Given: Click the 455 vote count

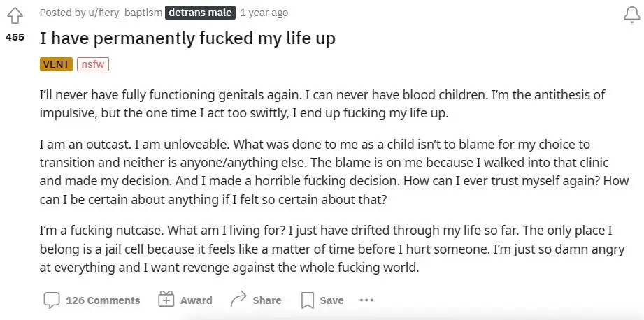Looking at the screenshot, I should coord(15,37).
